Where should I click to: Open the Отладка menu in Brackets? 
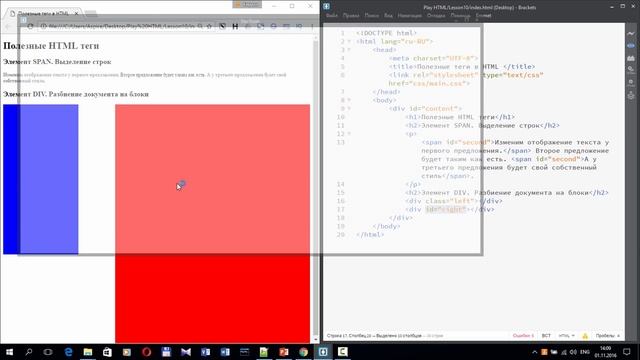[x=436, y=16]
